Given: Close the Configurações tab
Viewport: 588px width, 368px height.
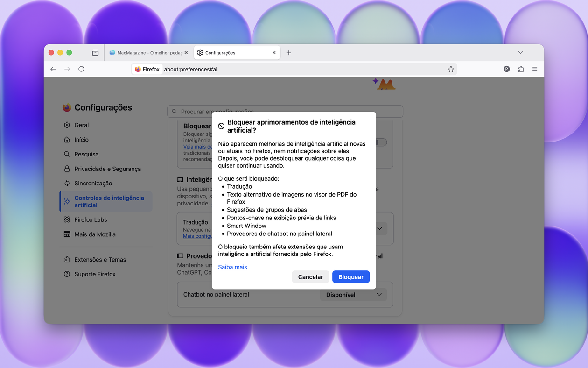Looking at the screenshot, I should point(274,53).
